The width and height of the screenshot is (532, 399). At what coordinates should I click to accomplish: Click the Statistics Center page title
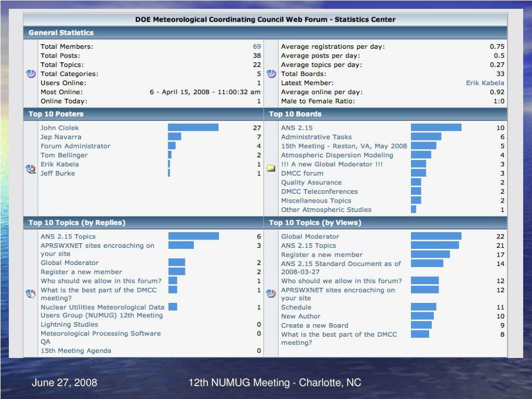[265, 19]
